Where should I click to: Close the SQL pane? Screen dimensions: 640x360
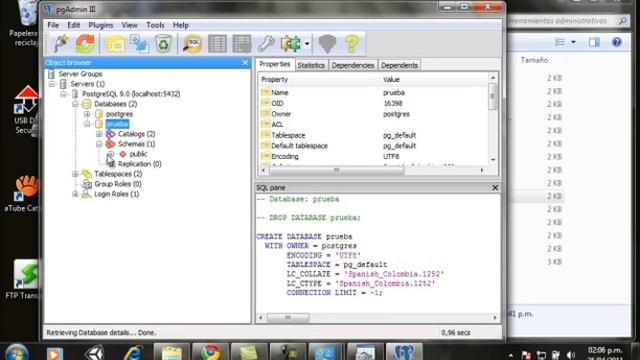coord(495,188)
